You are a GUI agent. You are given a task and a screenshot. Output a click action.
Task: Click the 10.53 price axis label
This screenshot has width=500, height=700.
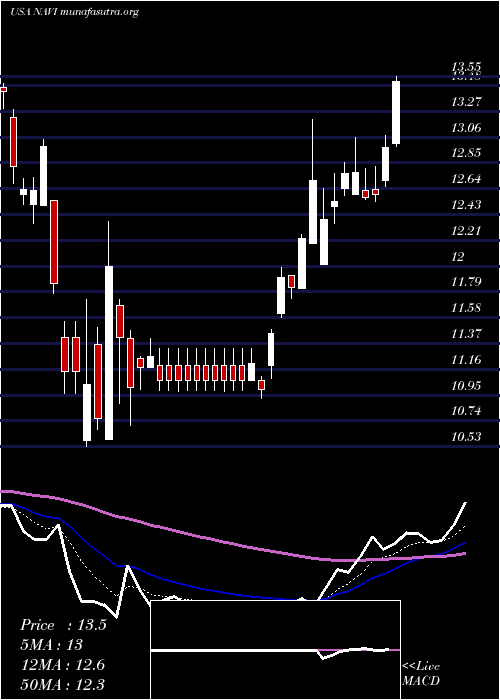click(x=466, y=437)
